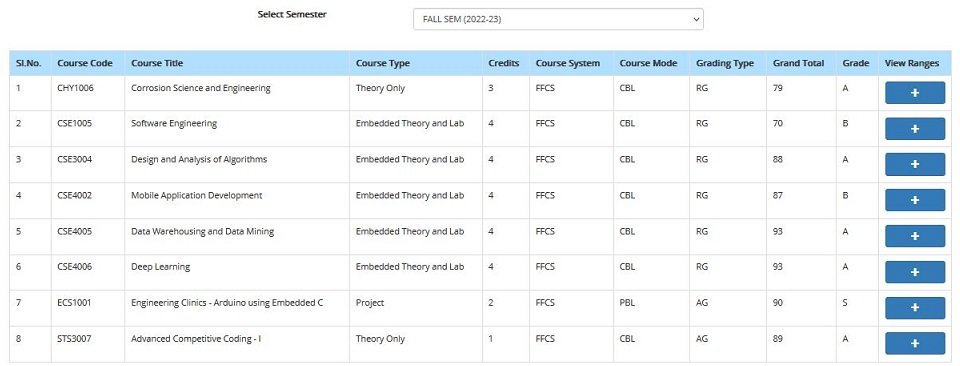Click grade B for Mobile Application Development
Screen dimensions: 960x366
tap(845, 195)
